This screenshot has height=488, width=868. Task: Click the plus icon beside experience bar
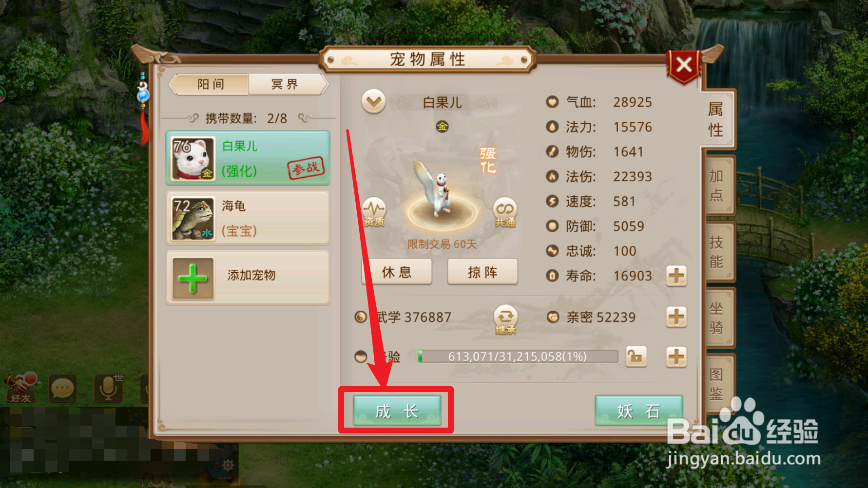click(x=676, y=357)
